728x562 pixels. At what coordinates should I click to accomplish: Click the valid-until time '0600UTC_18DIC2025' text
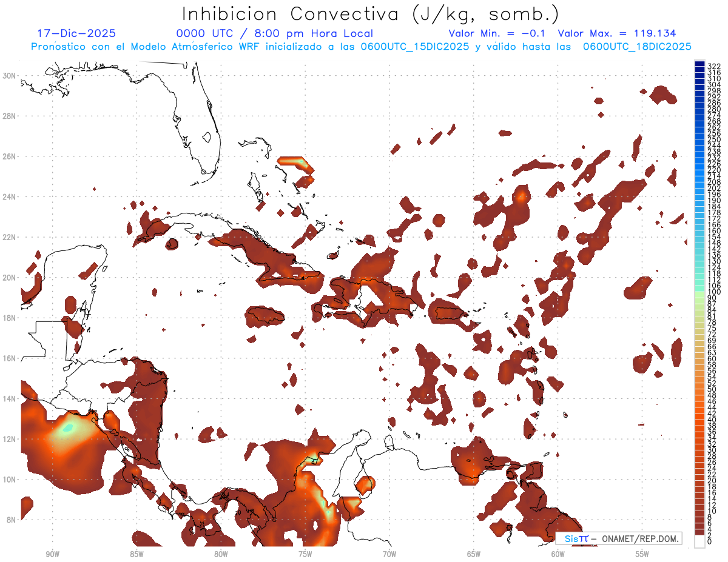[637, 47]
